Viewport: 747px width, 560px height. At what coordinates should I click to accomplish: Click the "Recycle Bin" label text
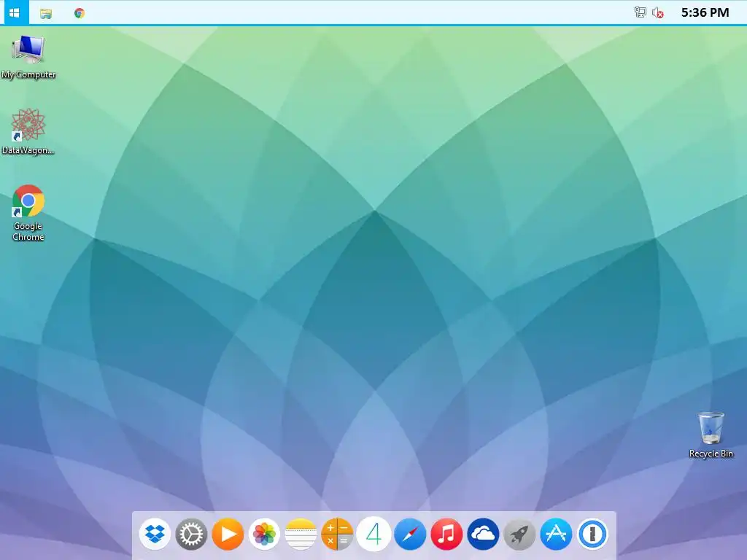point(711,454)
